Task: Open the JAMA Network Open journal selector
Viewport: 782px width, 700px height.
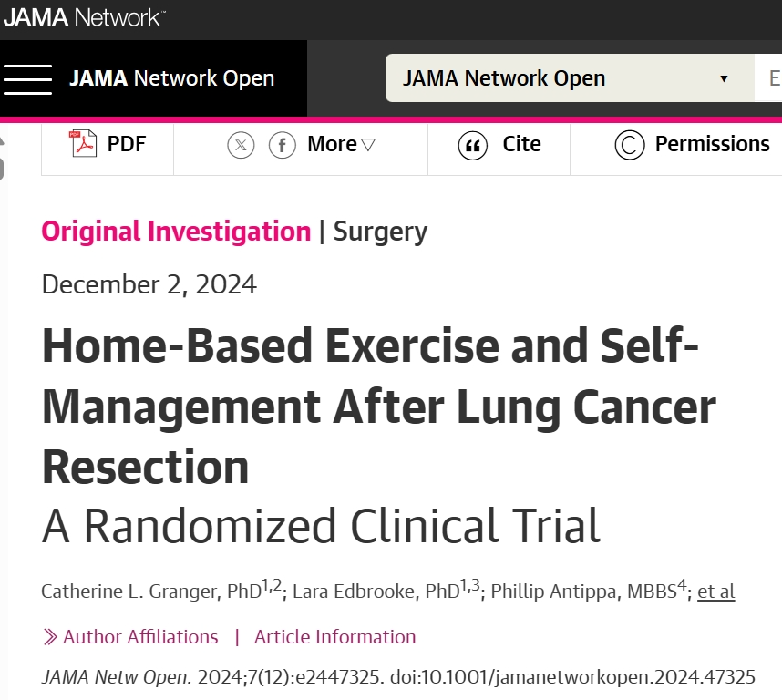Action: tap(570, 78)
